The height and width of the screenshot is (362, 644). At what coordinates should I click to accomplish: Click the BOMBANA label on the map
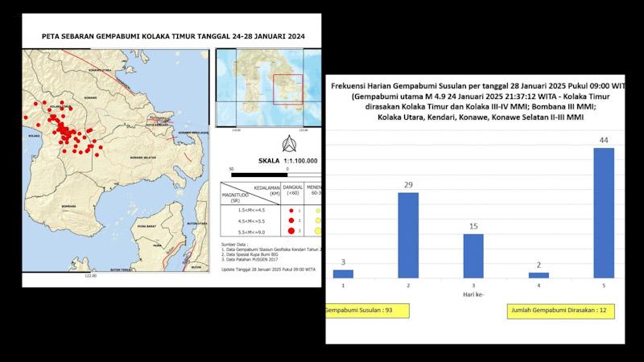tap(68, 206)
